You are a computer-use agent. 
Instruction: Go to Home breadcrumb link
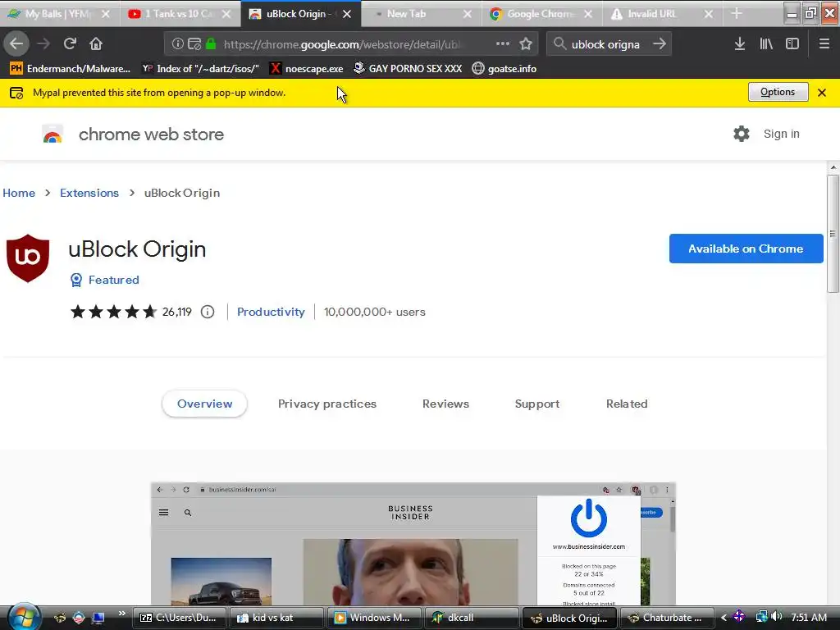19,193
